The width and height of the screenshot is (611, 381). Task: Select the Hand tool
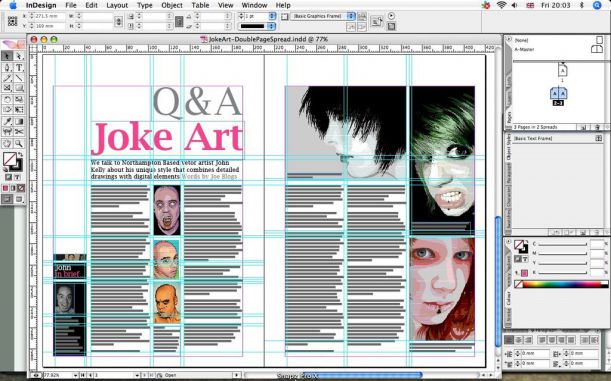(7, 144)
